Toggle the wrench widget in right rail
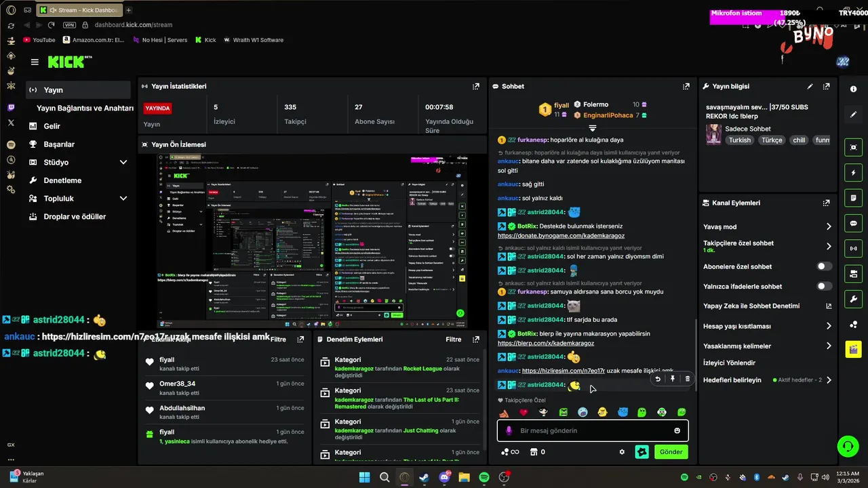868x488 pixels. [853, 299]
